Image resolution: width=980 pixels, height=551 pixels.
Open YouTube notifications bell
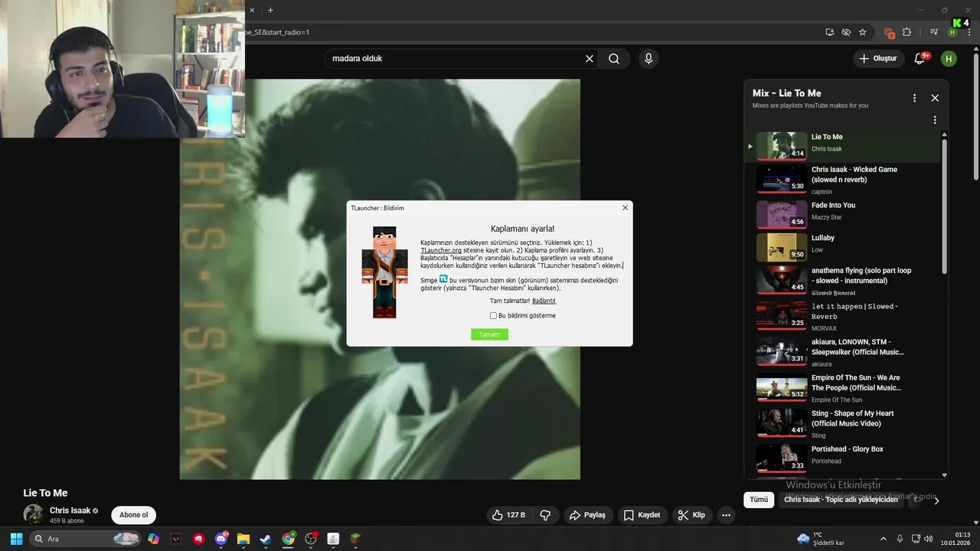tap(920, 58)
